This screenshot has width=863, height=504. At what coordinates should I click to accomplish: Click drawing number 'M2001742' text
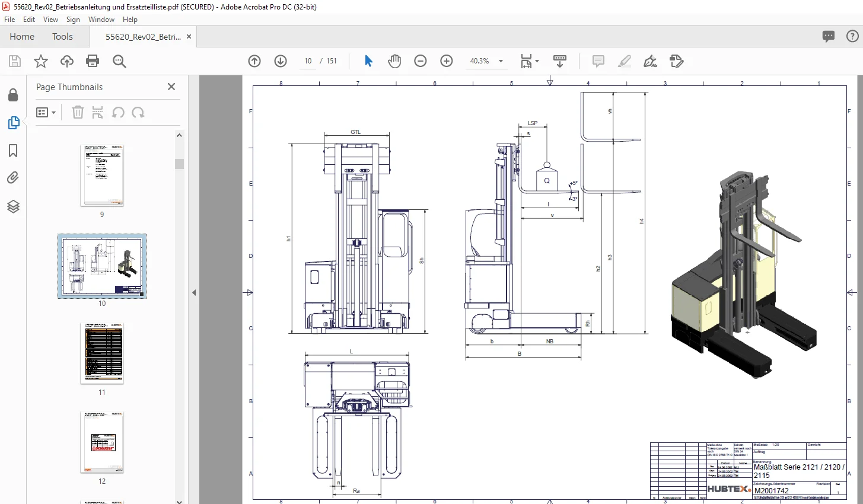[x=772, y=491]
